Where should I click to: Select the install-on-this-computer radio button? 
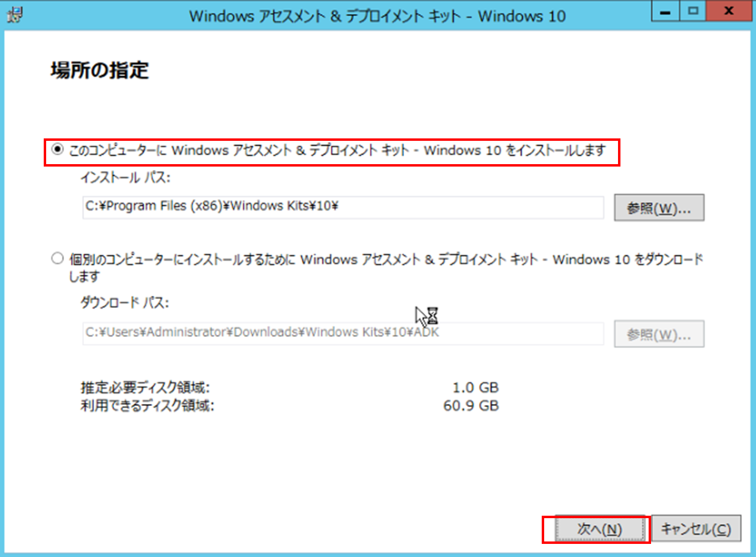point(58,150)
